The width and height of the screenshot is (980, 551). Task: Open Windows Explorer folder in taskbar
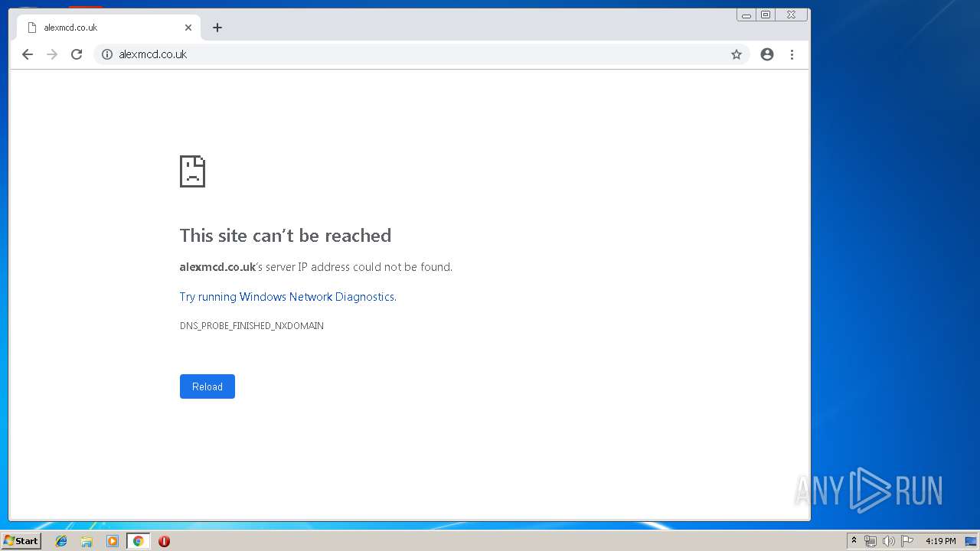(87, 541)
